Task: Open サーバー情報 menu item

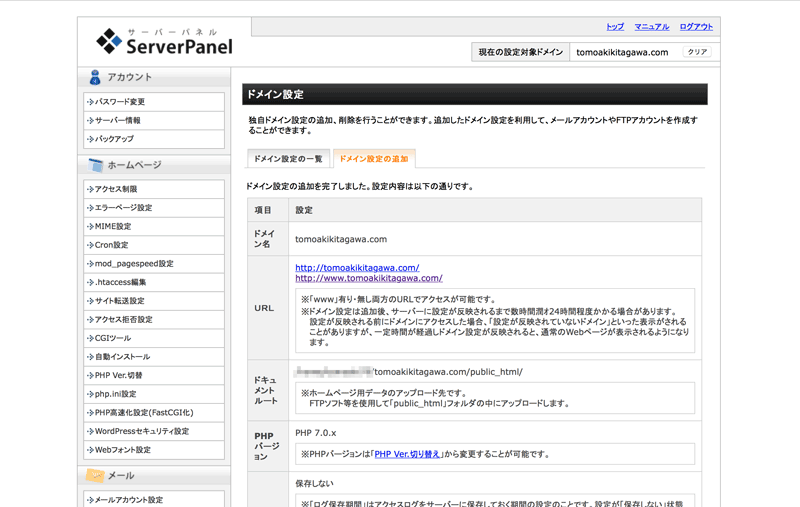Action: (x=154, y=120)
